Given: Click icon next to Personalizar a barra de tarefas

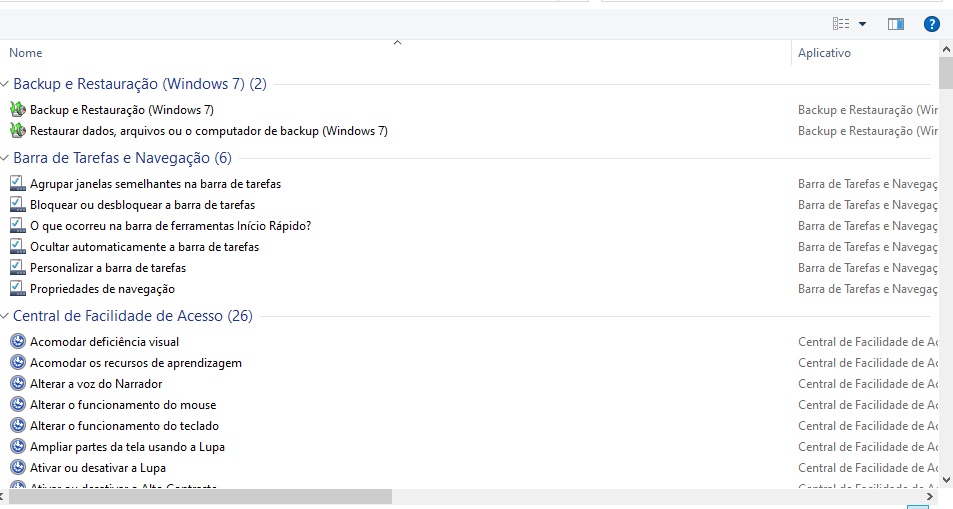Looking at the screenshot, I should click(18, 268).
